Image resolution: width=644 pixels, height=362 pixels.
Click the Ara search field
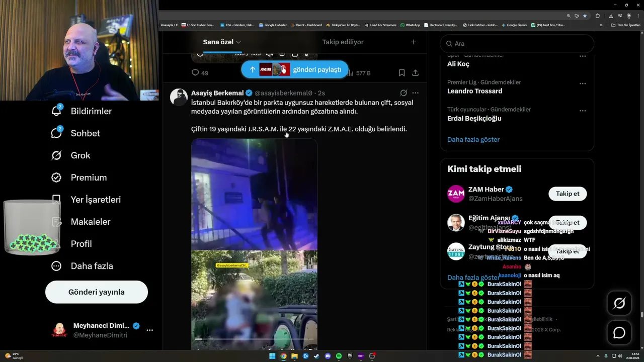[x=517, y=44]
